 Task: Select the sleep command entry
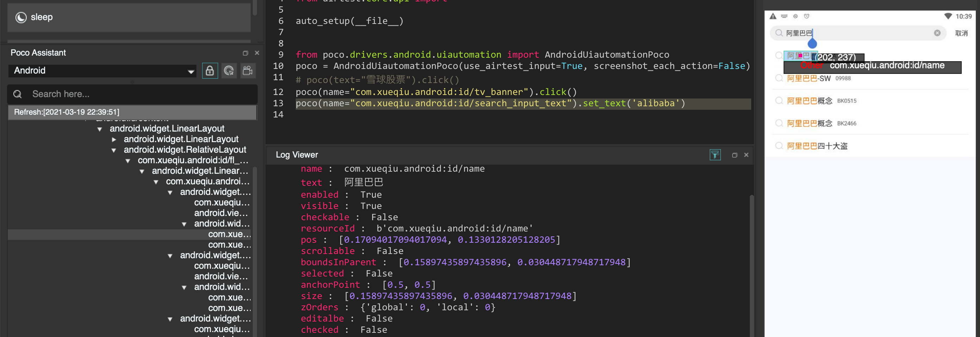pyautogui.click(x=129, y=18)
